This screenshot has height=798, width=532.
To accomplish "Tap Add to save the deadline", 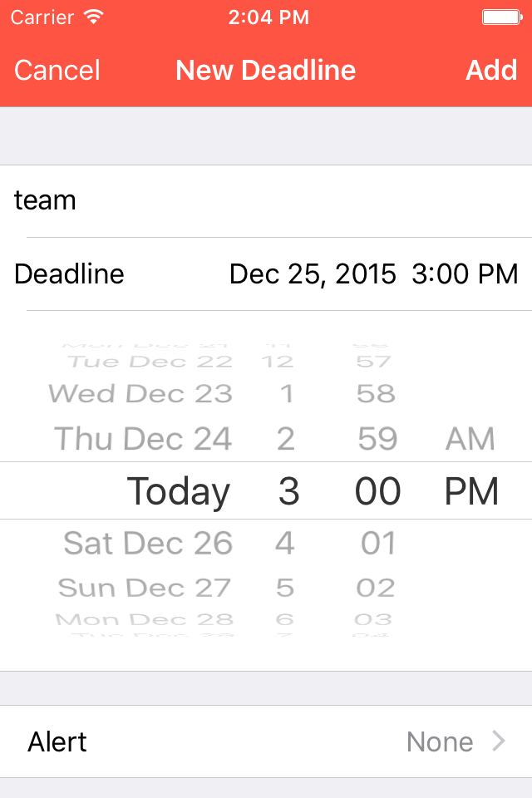I will [x=491, y=70].
